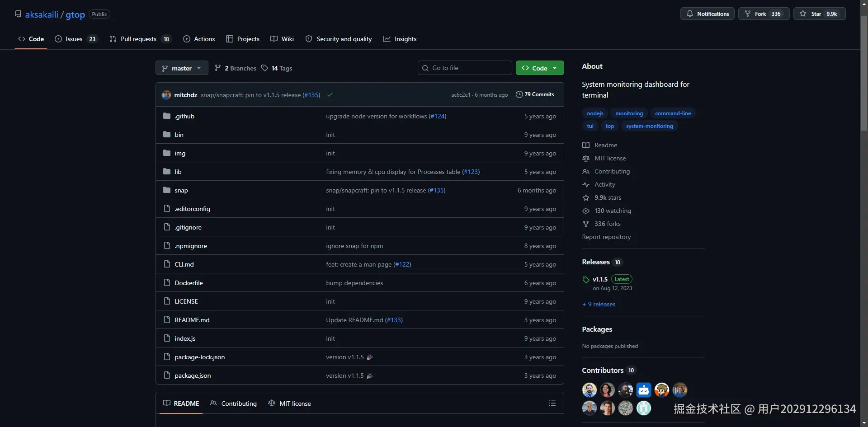Click the package.json file icon
The width and height of the screenshot is (868, 427).
point(167,375)
